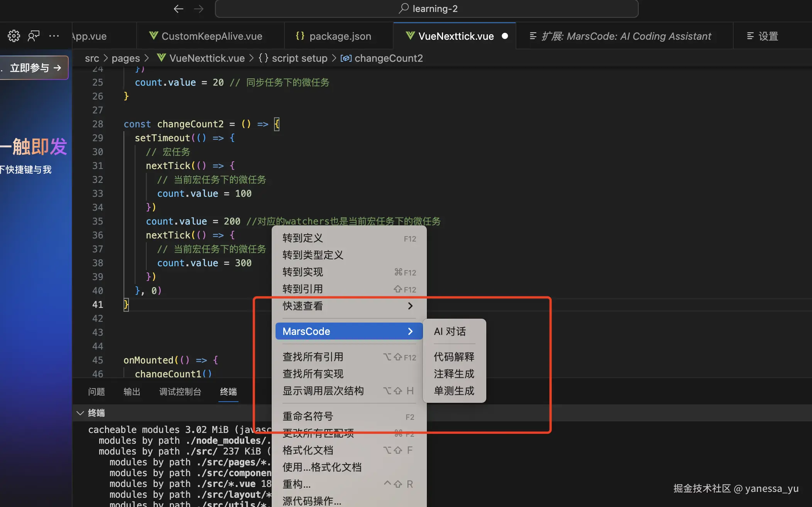Click the changeCount2 symbol icon in breadcrumb
Image resolution: width=812 pixels, height=507 pixels.
(346, 58)
